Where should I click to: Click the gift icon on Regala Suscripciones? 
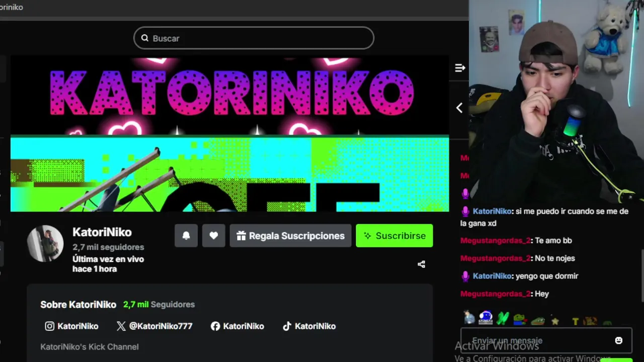click(241, 236)
